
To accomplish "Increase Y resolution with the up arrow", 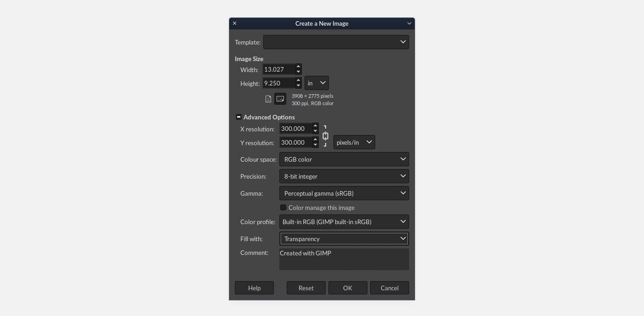I will [315, 140].
